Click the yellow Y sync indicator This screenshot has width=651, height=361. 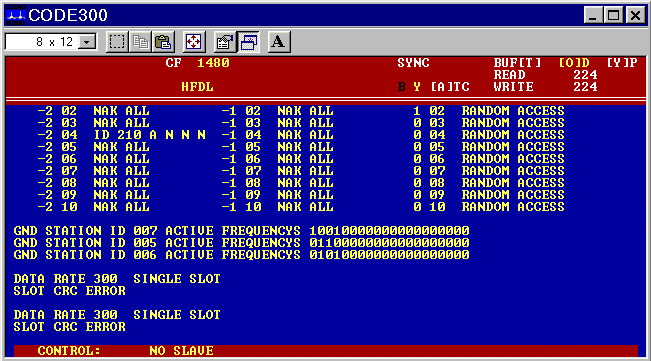pyautogui.click(x=417, y=87)
